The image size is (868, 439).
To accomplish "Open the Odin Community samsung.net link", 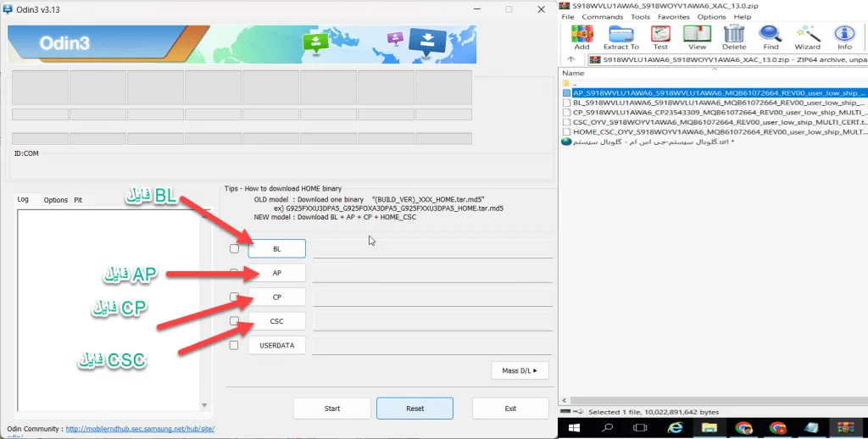I will click(x=140, y=429).
